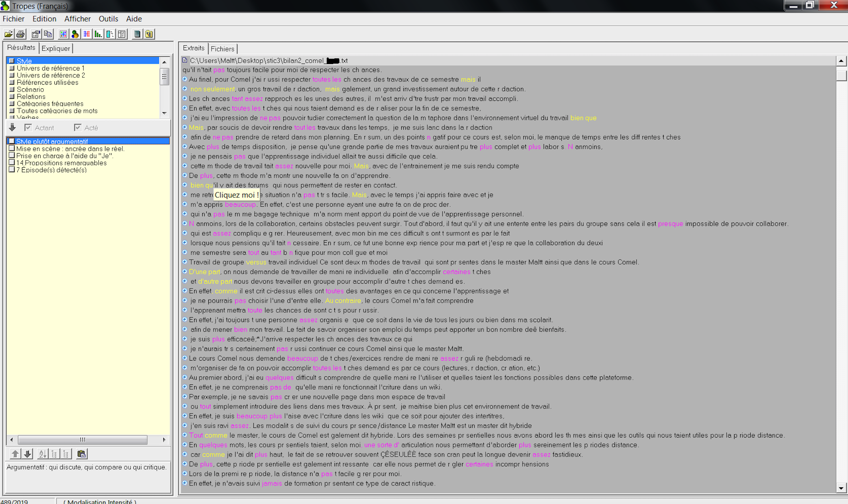
Task: Click the dark book toolbar icon
Action: point(137,34)
